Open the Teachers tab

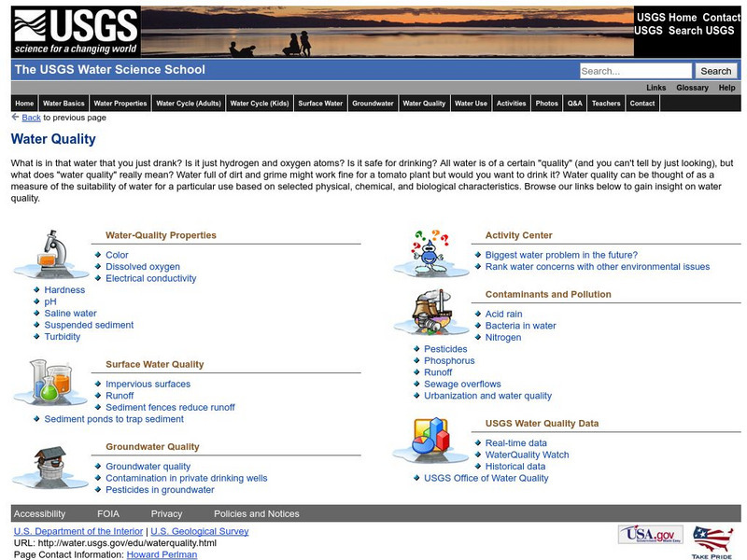coord(606,104)
